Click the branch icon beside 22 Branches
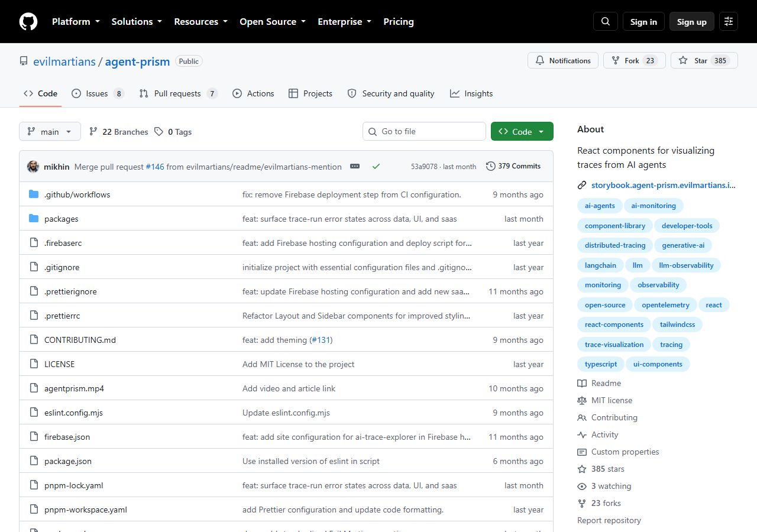Screen dimensions: 757x532 pyautogui.click(x=93, y=131)
